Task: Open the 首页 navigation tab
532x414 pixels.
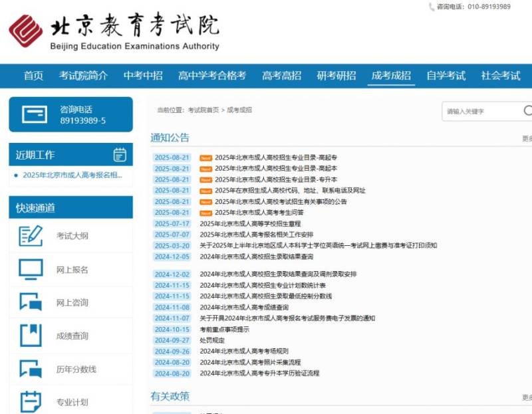Action: tap(33, 76)
